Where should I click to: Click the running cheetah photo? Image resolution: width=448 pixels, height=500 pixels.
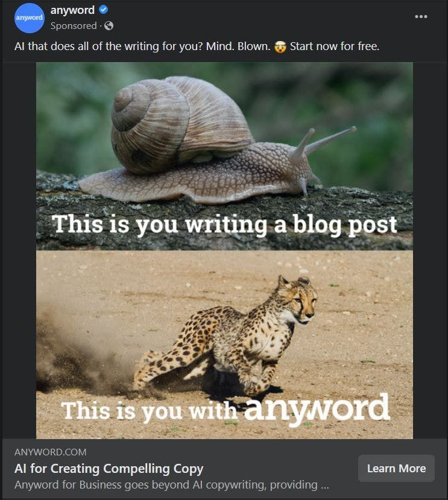[224, 345]
